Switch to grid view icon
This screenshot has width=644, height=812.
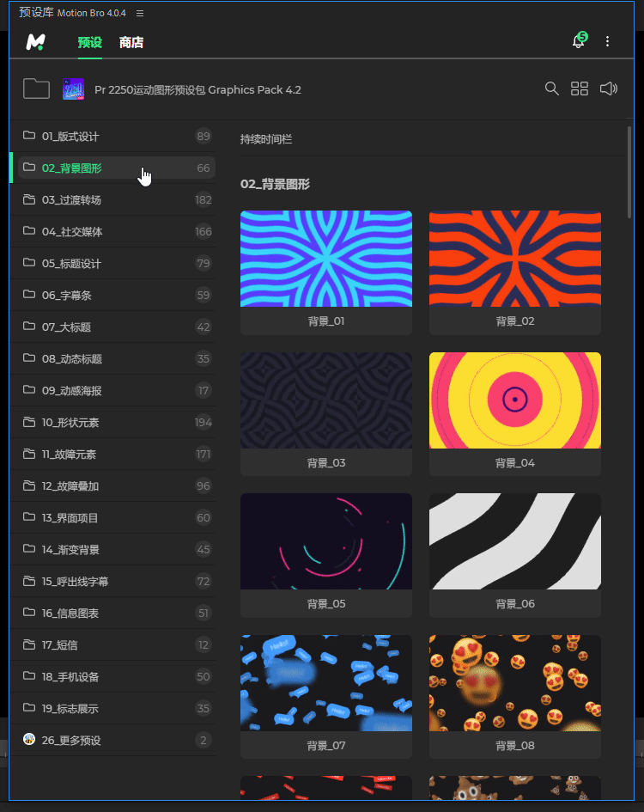[580, 89]
